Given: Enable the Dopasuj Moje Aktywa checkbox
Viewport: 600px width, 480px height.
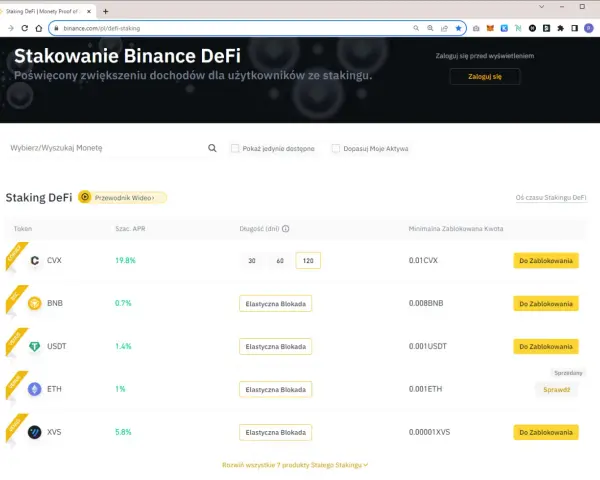Looking at the screenshot, I should click(x=336, y=148).
